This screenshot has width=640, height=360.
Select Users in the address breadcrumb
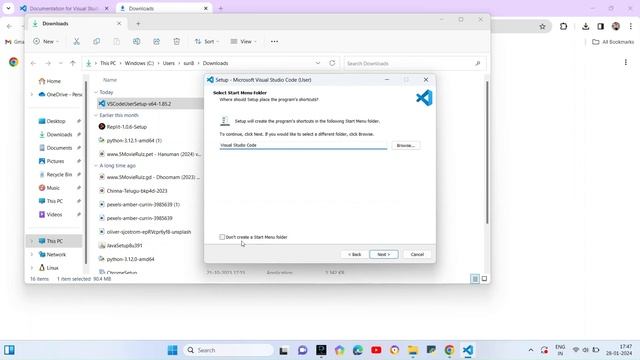pyautogui.click(x=169, y=63)
